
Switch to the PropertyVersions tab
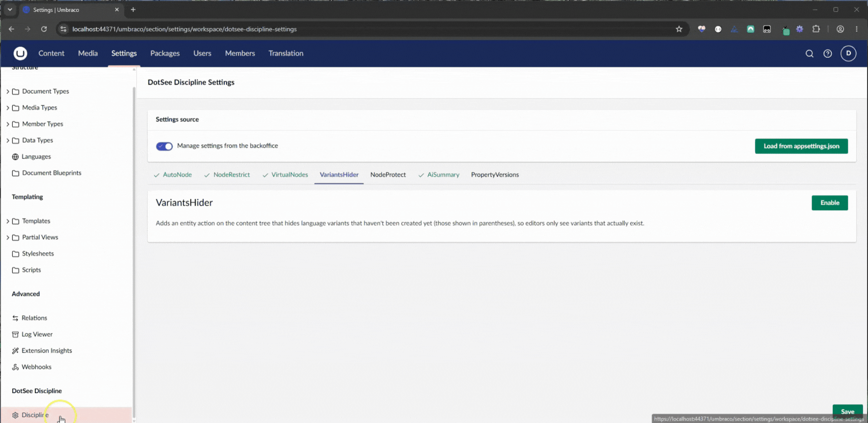[x=495, y=175]
